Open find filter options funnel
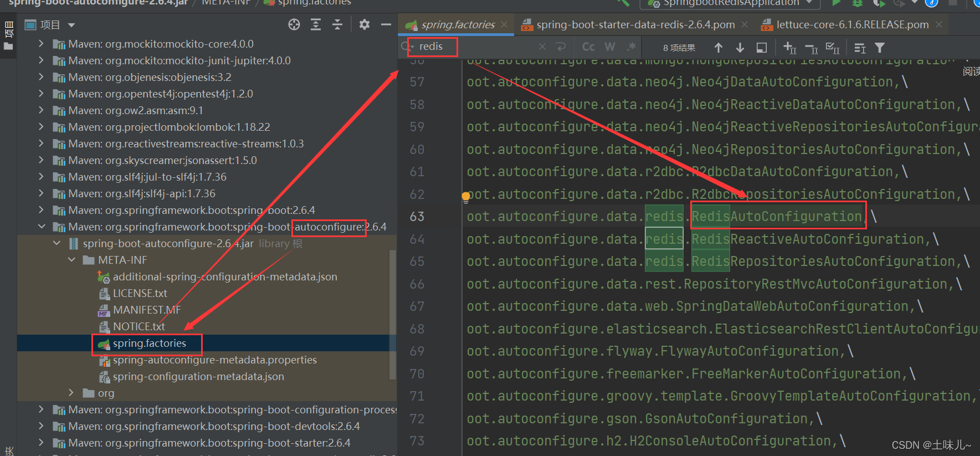Screen dimensions: 980x456 pyautogui.click(x=880, y=48)
